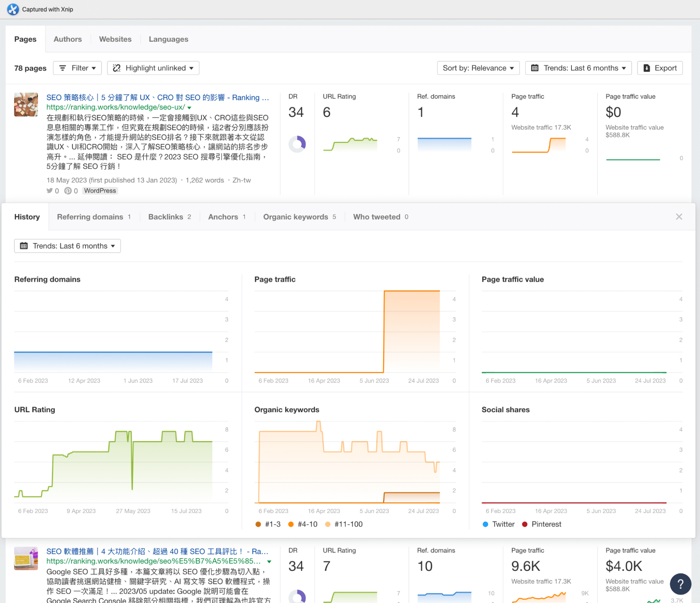Close the History details panel
This screenshot has height=603, width=700.
679,217
